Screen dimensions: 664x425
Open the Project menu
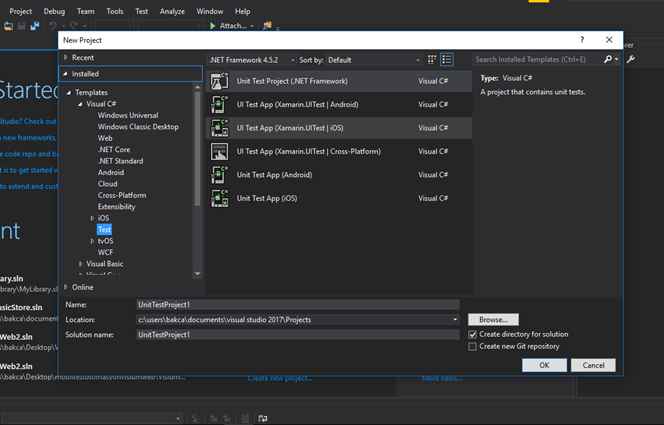tap(20, 11)
